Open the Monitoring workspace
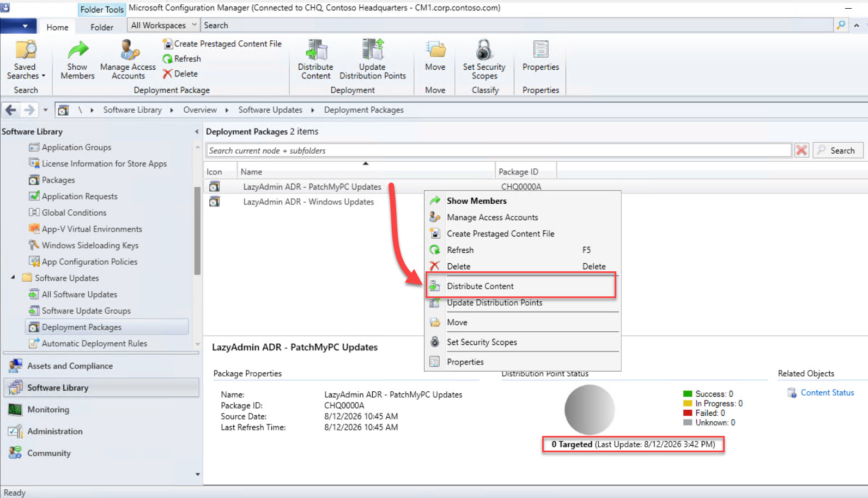Image resolution: width=868 pixels, height=498 pixels. 101,410
